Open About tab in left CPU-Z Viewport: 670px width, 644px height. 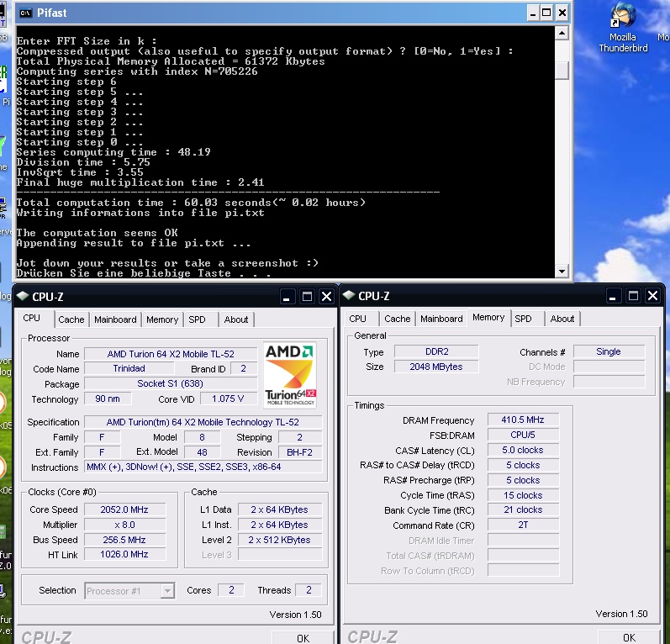236,319
